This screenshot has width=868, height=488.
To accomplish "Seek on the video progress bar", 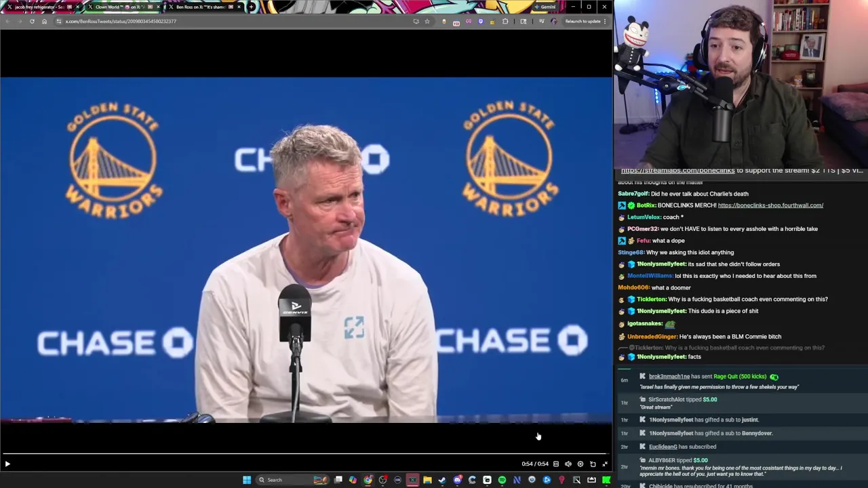I will [x=305, y=453].
